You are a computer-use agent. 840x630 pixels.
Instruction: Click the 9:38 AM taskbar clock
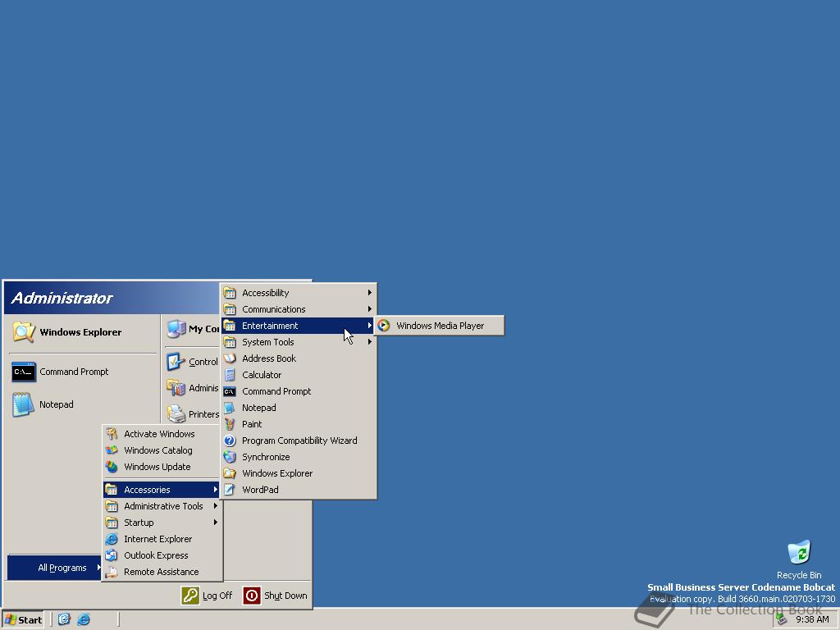(x=812, y=620)
